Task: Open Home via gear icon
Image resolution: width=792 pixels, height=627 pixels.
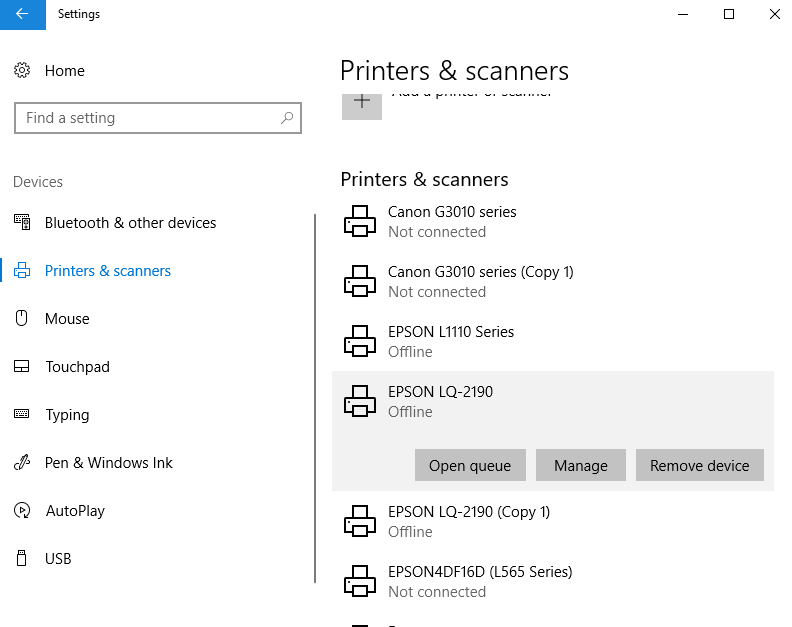Action: (22, 70)
